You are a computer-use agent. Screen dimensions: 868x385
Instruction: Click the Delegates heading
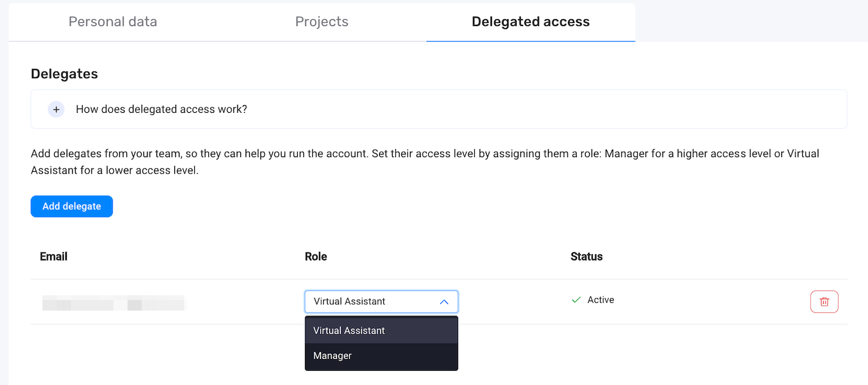click(64, 73)
